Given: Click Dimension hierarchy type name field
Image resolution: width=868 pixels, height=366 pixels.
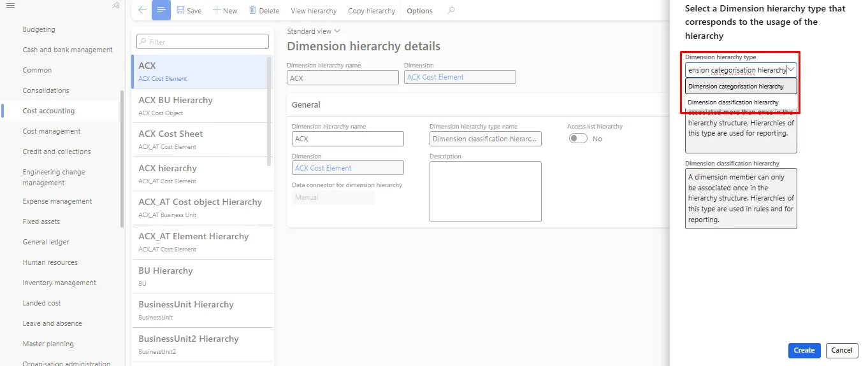Looking at the screenshot, I should pos(486,139).
